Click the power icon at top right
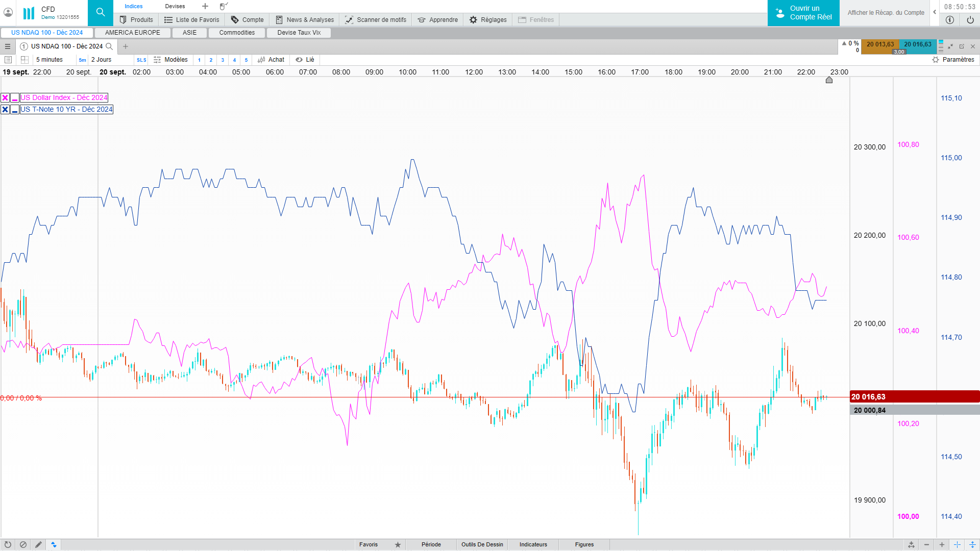The image size is (980, 551). pyautogui.click(x=970, y=20)
